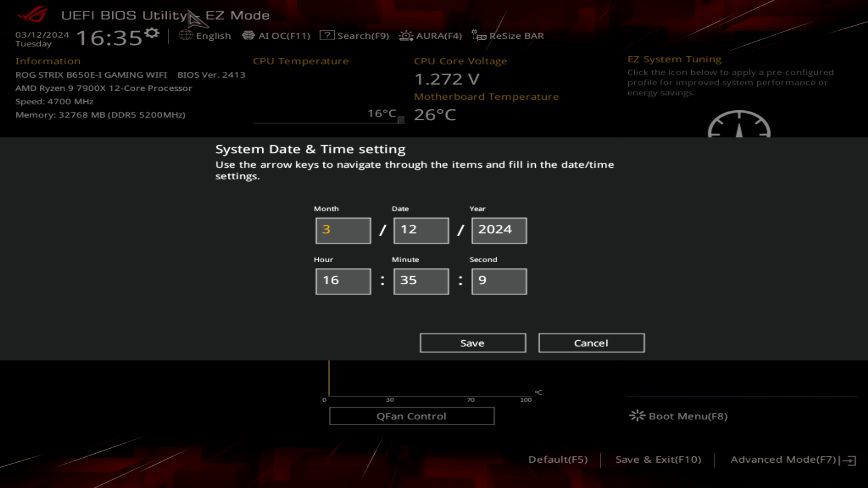Open Search function via F9 icon

point(355,36)
